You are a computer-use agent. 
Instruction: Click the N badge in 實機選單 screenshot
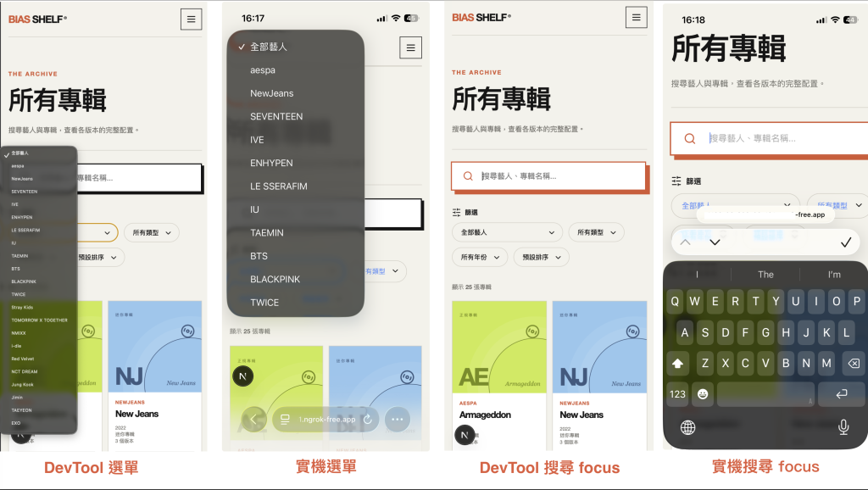point(242,376)
